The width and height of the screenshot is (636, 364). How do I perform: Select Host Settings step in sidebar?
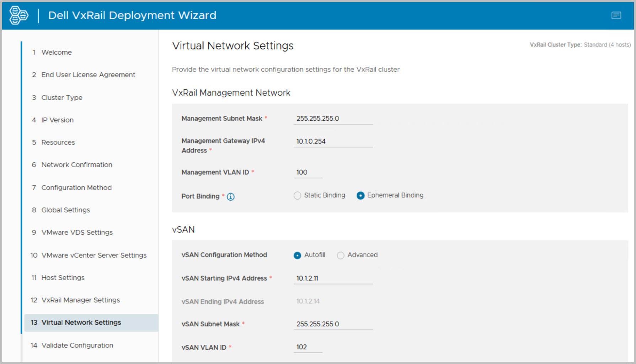click(63, 278)
